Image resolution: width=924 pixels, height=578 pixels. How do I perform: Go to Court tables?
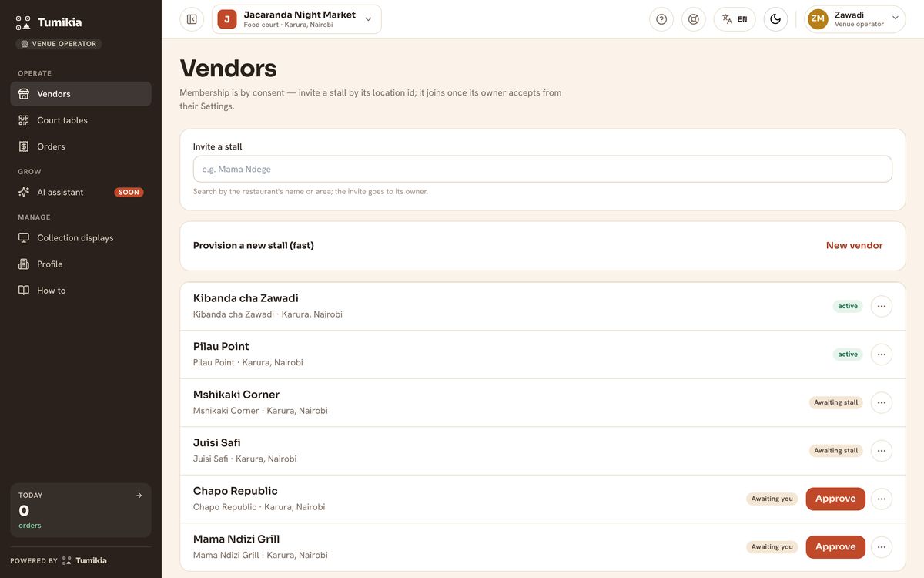click(x=81, y=120)
